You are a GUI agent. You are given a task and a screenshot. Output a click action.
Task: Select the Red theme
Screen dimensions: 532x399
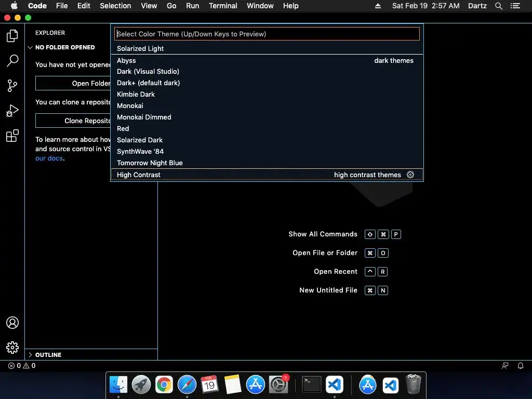tap(267, 129)
